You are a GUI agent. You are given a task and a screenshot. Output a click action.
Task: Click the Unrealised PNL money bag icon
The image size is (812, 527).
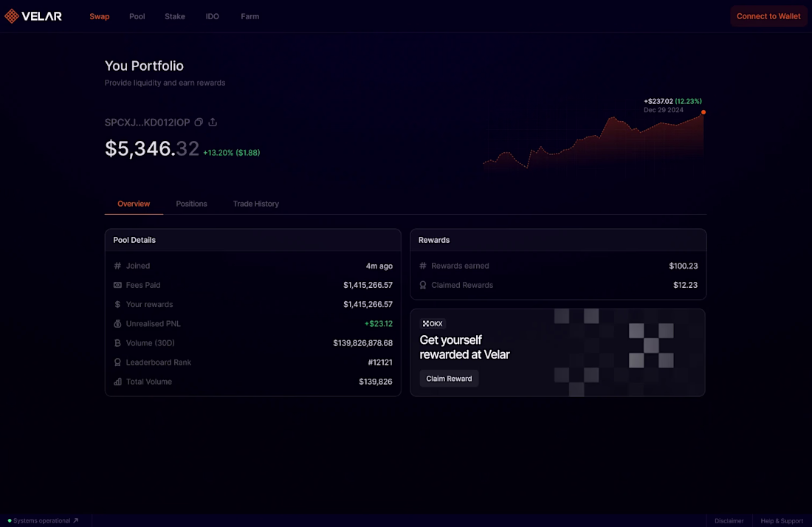pos(117,323)
